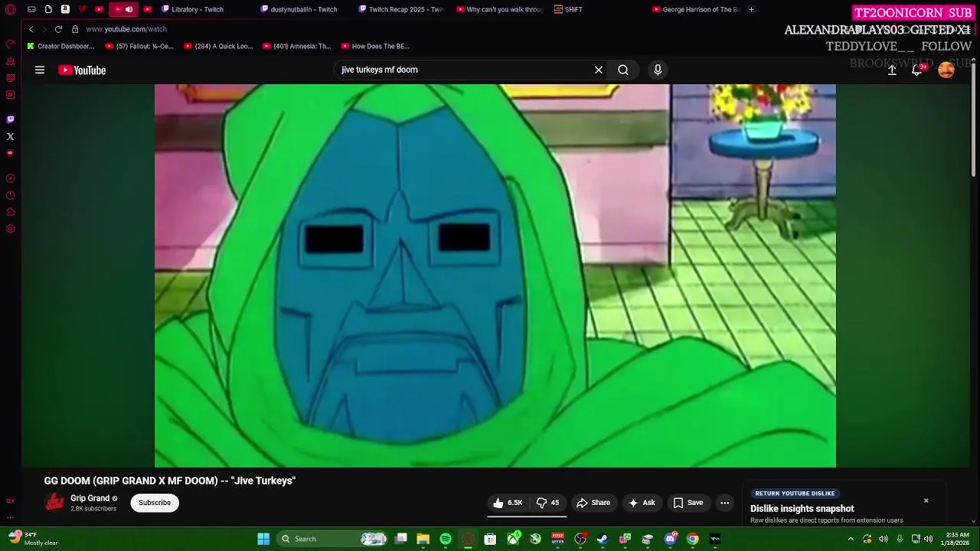Open the Fallout bookmark
The image size is (980, 551).
(x=139, y=46)
